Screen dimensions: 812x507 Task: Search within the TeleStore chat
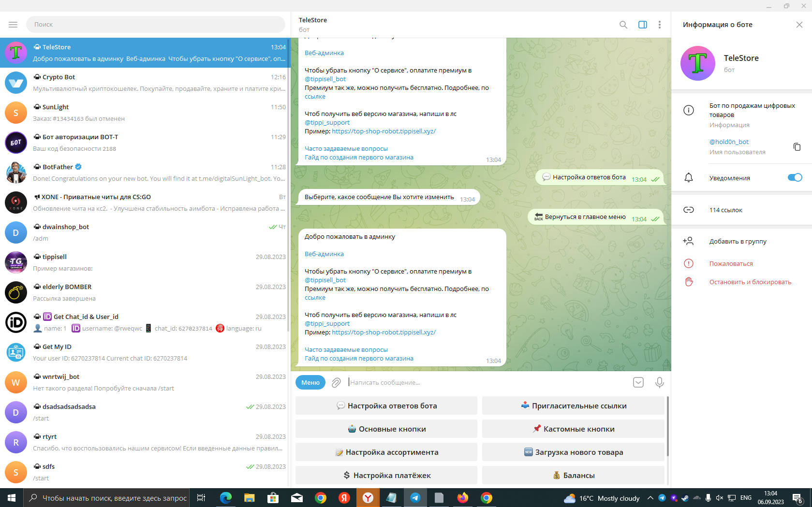(x=623, y=25)
